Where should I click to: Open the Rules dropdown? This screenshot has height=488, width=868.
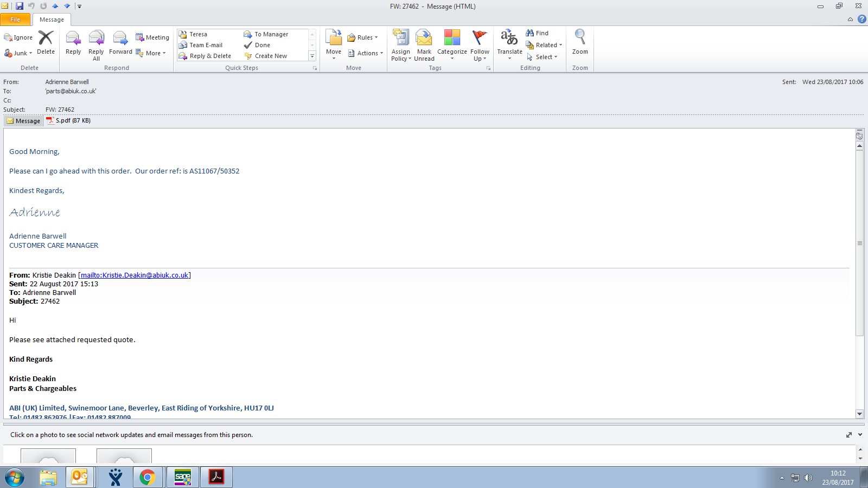click(x=363, y=37)
